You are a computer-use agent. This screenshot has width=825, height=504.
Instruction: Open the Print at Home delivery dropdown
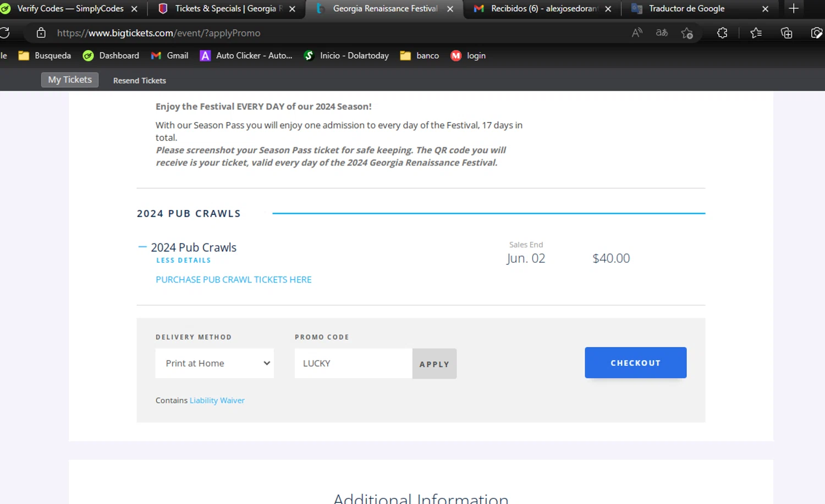[x=215, y=363]
